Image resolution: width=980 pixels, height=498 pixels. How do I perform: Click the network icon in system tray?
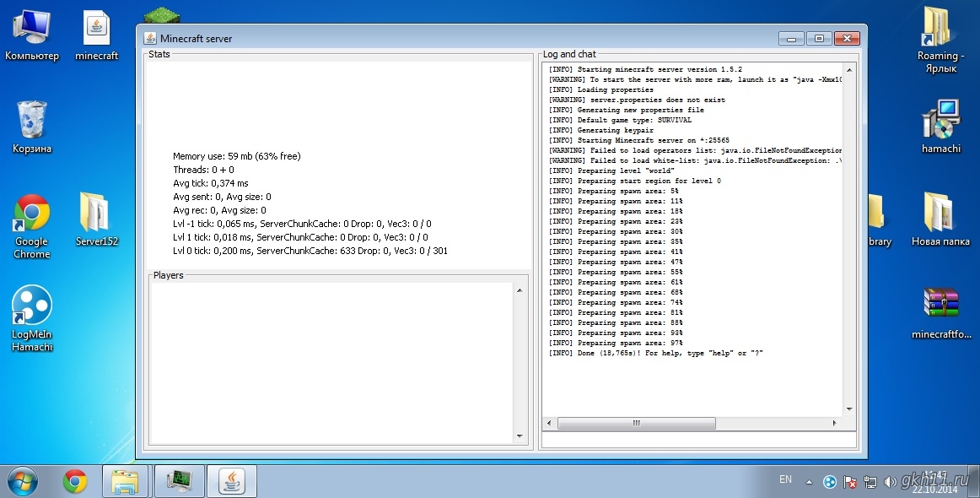click(x=870, y=482)
